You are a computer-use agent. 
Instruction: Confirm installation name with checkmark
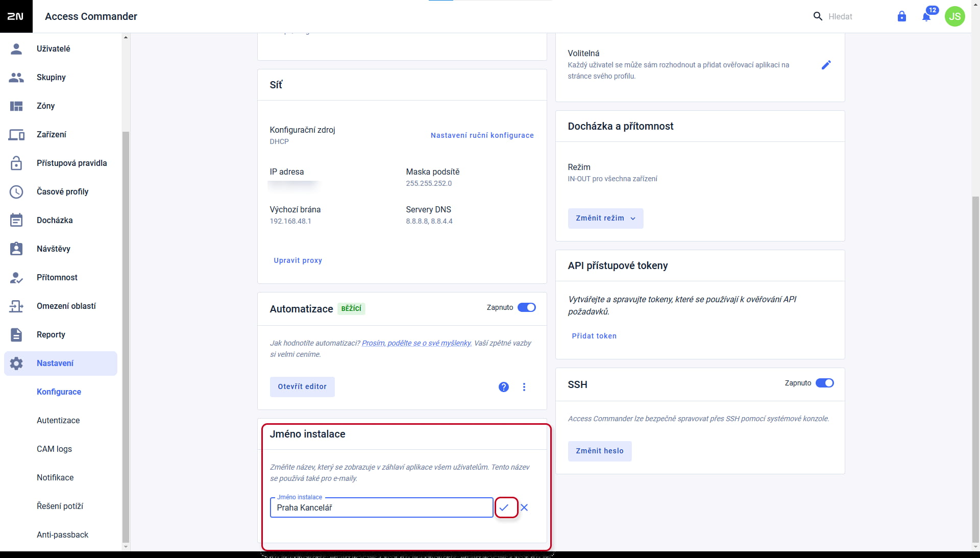click(x=504, y=507)
